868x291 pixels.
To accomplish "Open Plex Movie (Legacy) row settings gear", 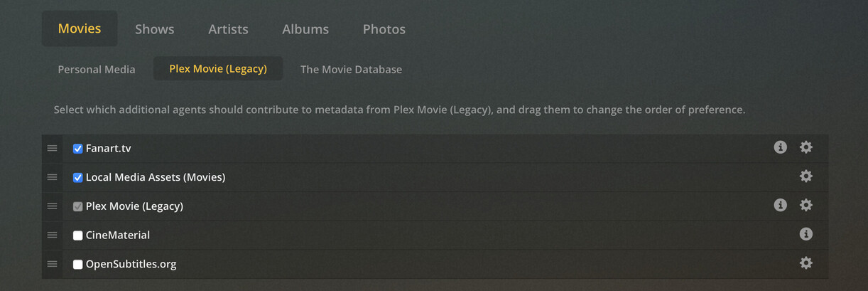I will pos(805,205).
